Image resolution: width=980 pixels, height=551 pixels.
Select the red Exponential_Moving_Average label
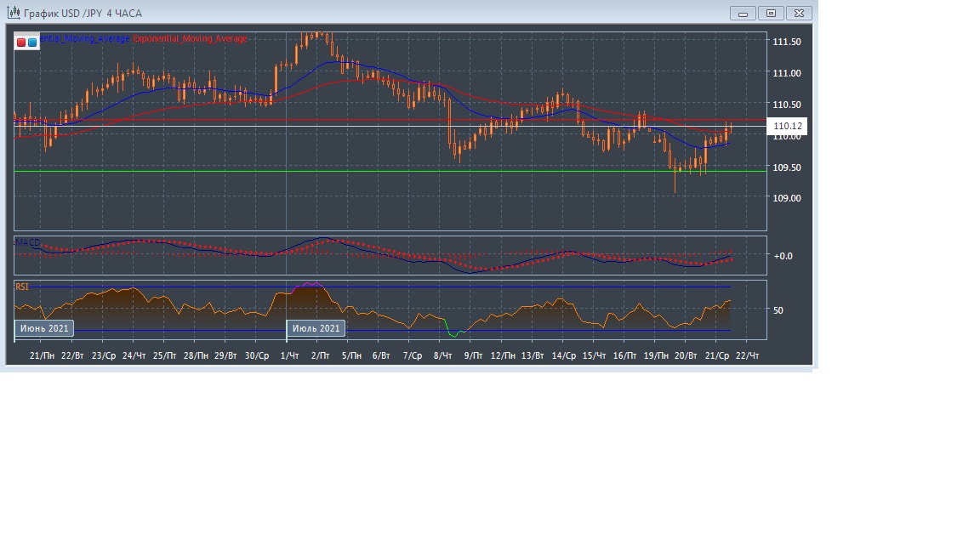pos(191,39)
